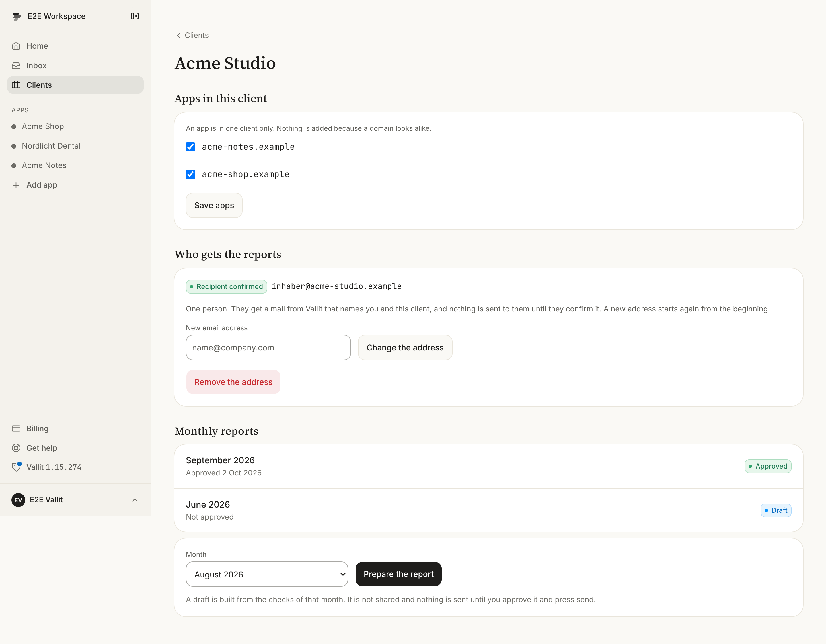Uncheck the acme-shop.example checkbox
826x644 pixels.
click(191, 174)
